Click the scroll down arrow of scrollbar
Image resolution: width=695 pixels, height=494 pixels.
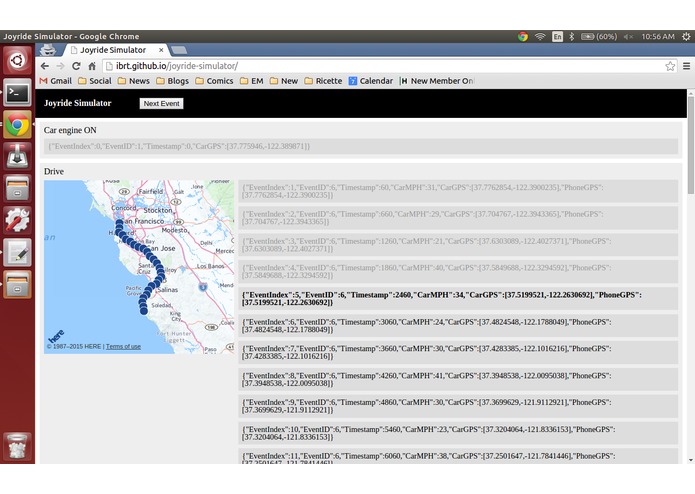coord(691,460)
